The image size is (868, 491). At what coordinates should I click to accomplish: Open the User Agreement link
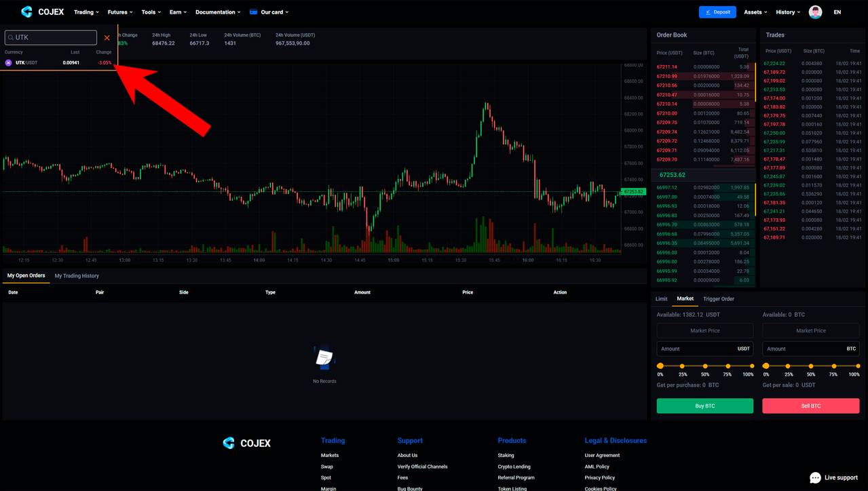click(602, 455)
